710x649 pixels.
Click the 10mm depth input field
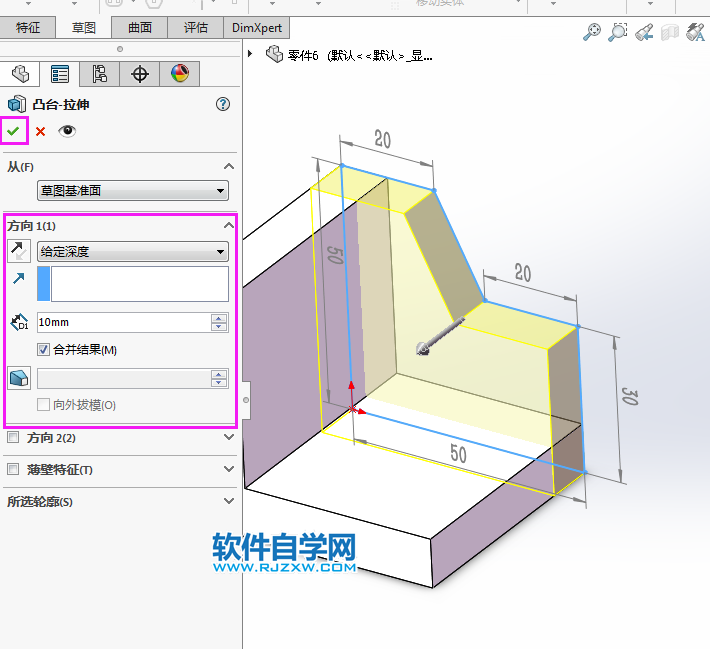(124, 322)
